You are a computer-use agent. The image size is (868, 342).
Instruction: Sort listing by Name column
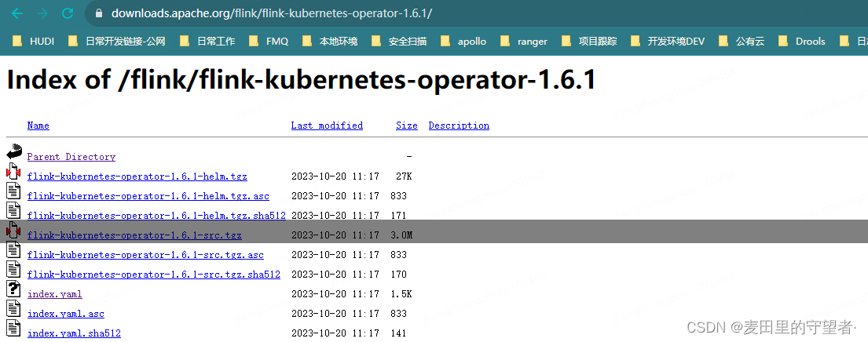coord(38,126)
